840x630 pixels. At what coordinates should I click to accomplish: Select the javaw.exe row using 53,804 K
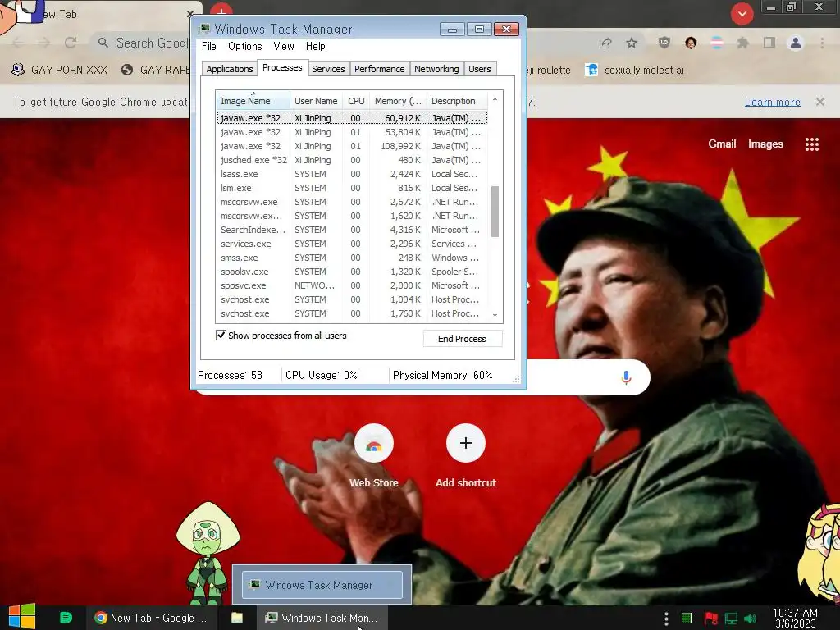pyautogui.click(x=352, y=132)
